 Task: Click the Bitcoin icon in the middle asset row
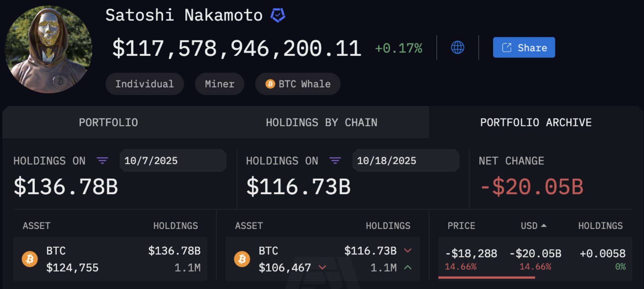click(242, 259)
